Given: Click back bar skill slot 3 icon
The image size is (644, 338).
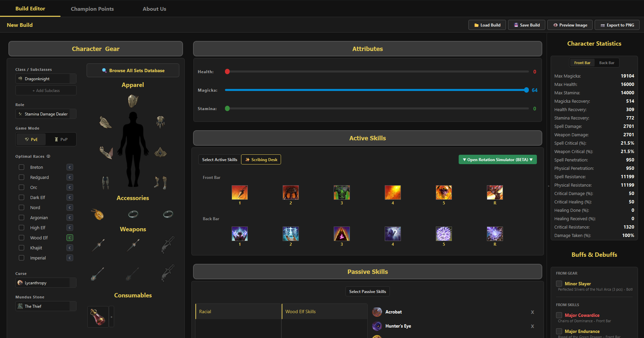Looking at the screenshot, I should (342, 234).
